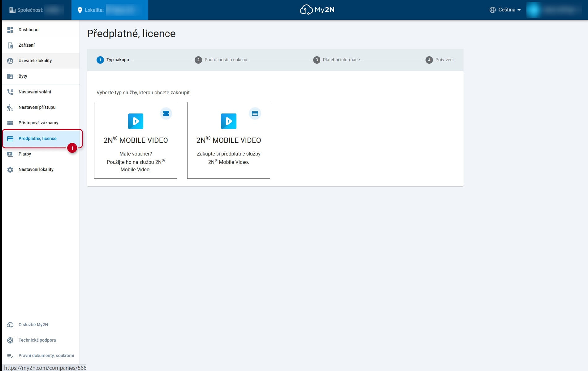Click the Byty folder icon

(x=10, y=76)
